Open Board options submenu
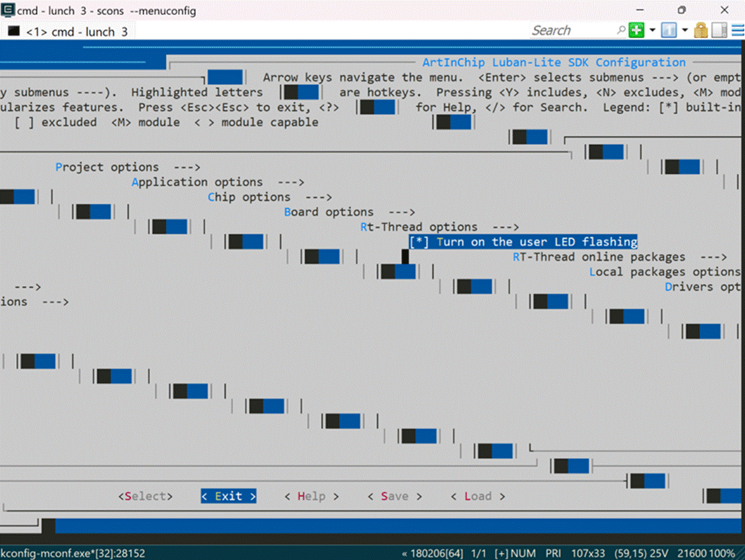 (x=350, y=212)
